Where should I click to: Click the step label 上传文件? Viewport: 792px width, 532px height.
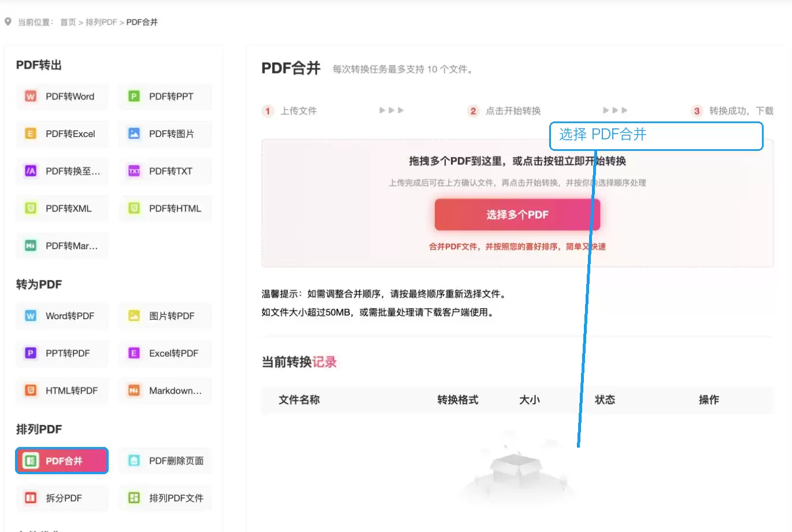(299, 110)
